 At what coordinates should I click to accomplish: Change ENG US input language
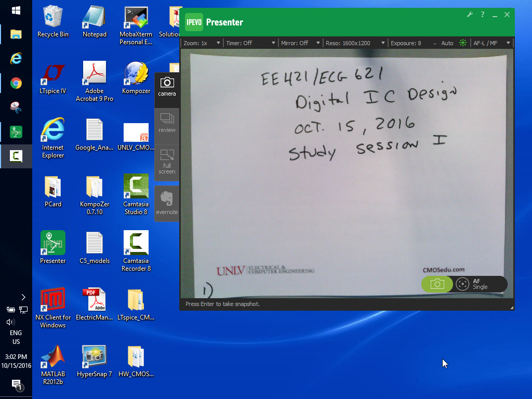[16, 337]
